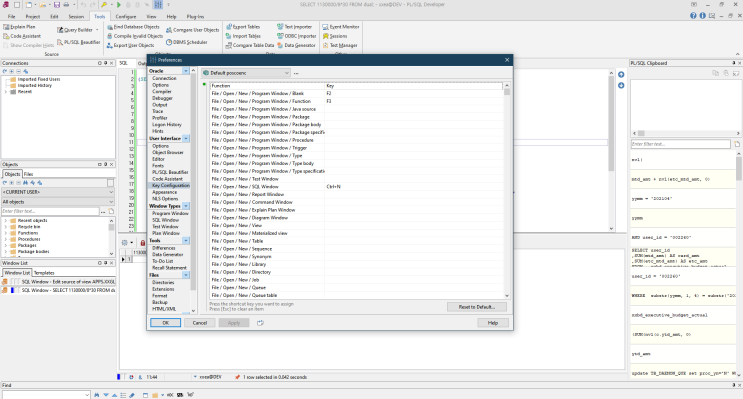Viewport: 743px width, 399px height.
Task: Click the blue down-arrow circle beside SQL editor
Action: 621,86
